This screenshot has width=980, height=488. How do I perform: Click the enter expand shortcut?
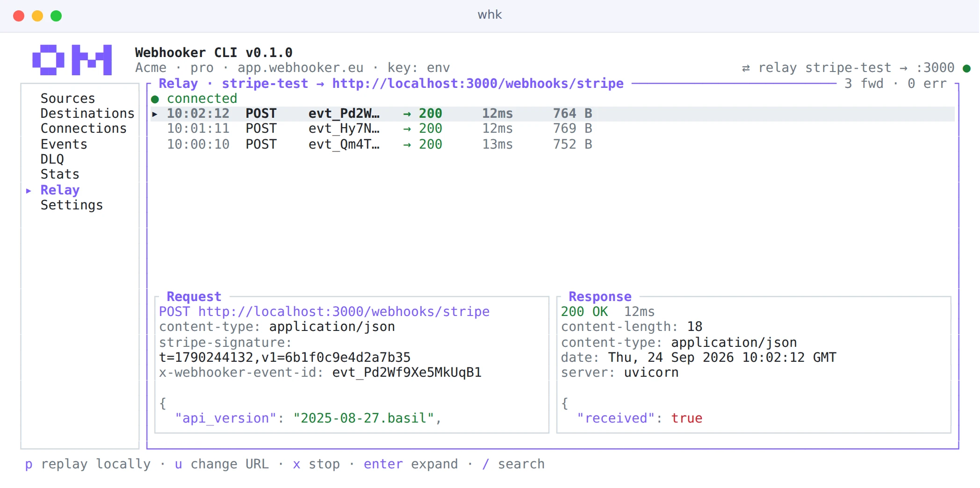pos(411,464)
